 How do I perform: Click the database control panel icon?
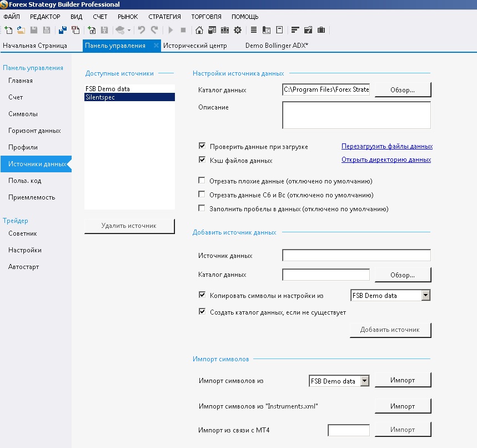point(212,30)
